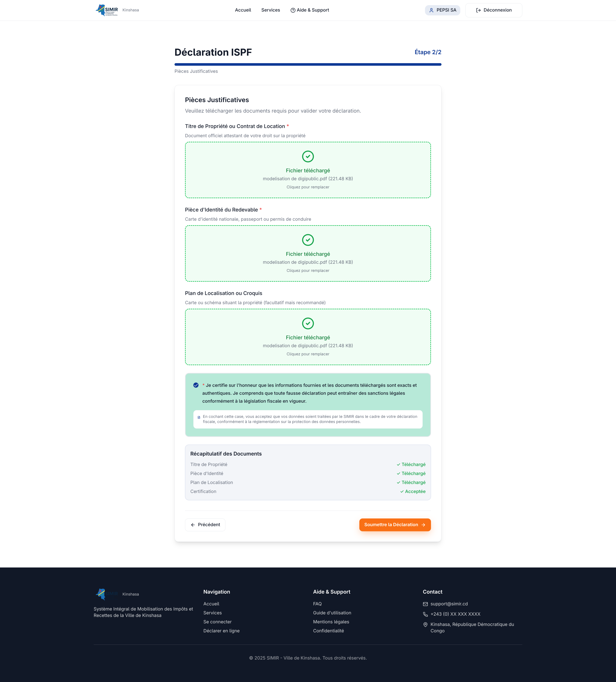This screenshot has height=682, width=616.
Task: Click green checkmark in Titre de Propriété upload
Action: 308,156
